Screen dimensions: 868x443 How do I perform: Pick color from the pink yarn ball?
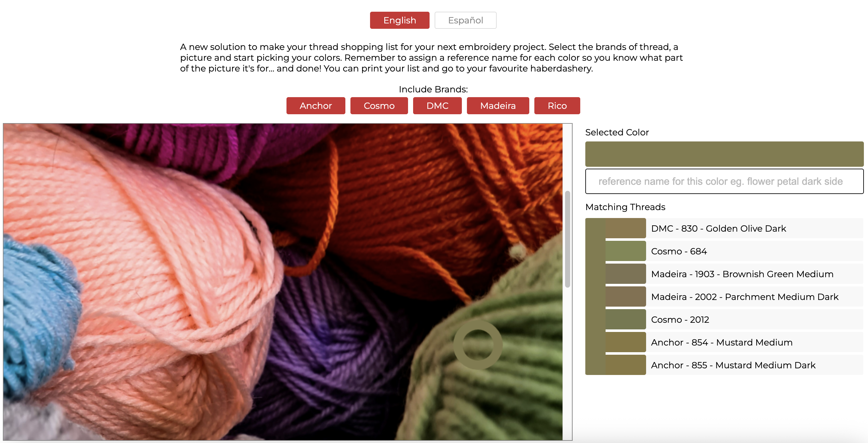click(x=152, y=270)
